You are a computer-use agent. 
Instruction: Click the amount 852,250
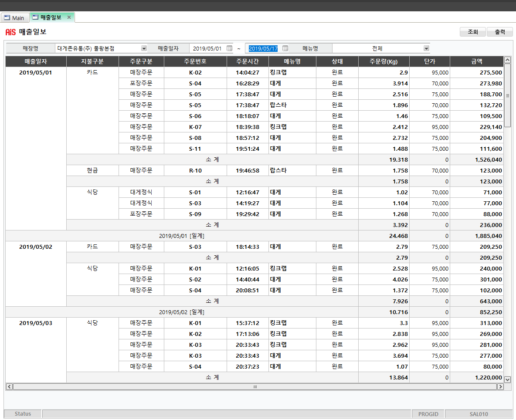pos(491,312)
